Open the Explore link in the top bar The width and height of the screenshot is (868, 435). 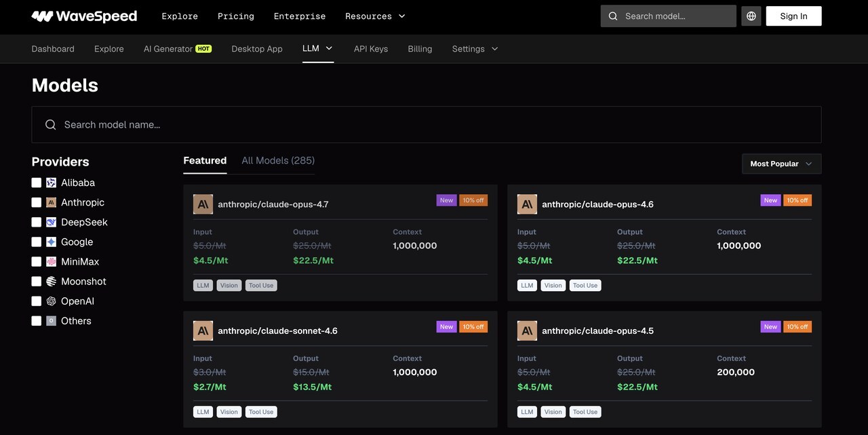click(180, 16)
